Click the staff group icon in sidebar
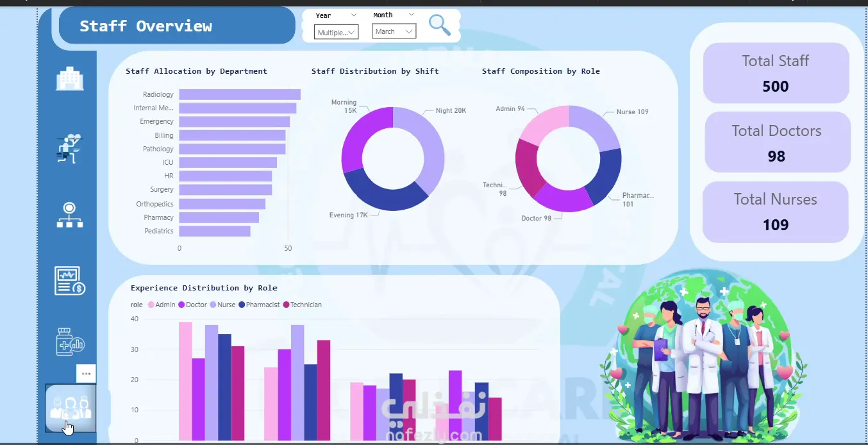Image resolution: width=868 pixels, height=445 pixels. [x=71, y=408]
